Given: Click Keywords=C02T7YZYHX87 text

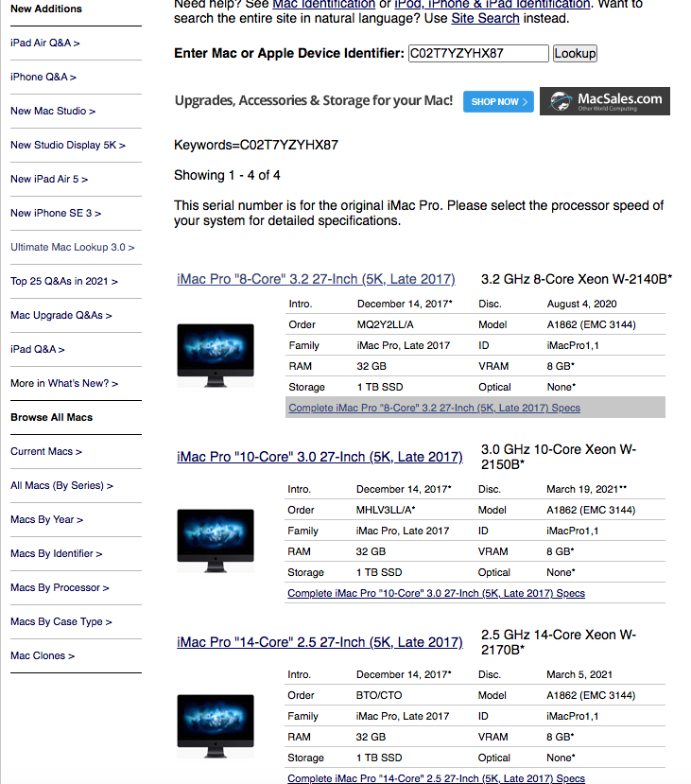Looking at the screenshot, I should pyautogui.click(x=256, y=145).
